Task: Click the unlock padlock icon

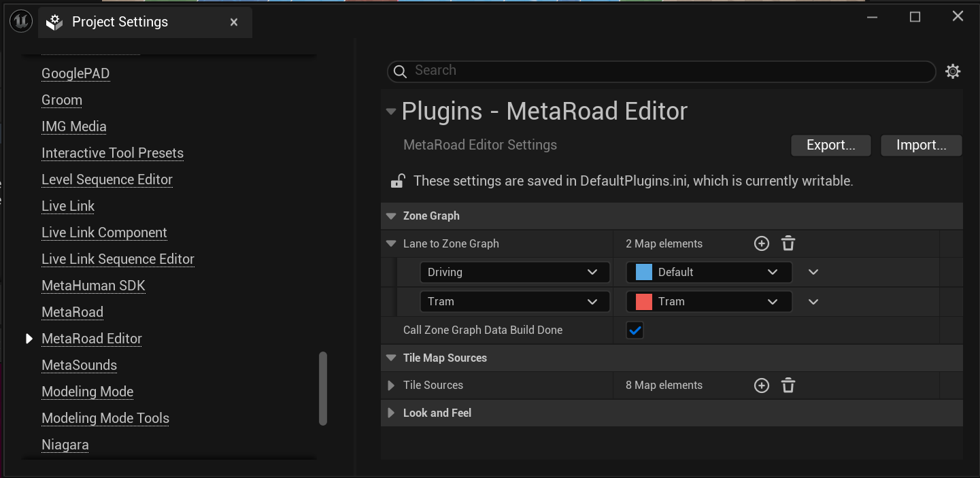Action: pos(397,181)
